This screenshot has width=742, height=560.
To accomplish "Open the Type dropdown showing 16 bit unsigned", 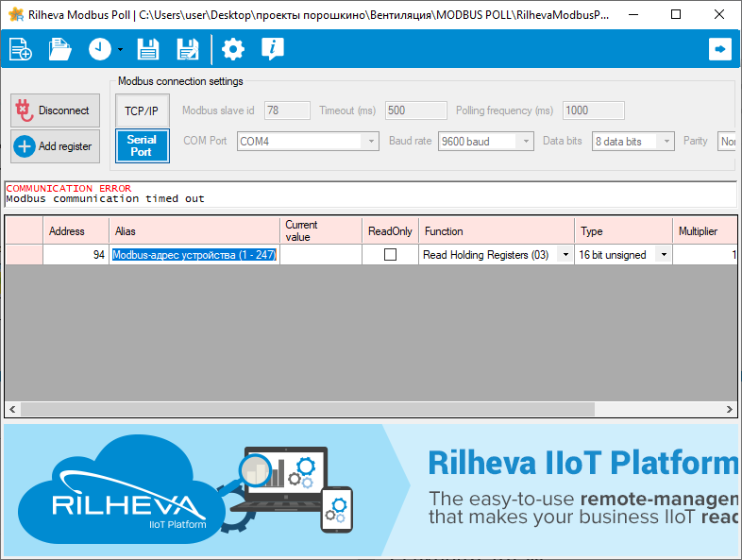I will [x=663, y=255].
